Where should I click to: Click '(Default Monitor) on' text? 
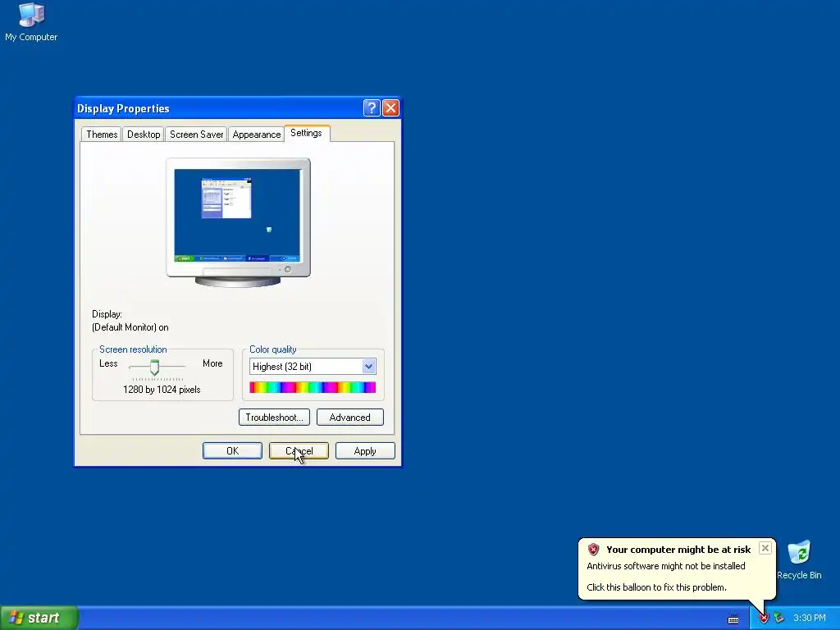pyautogui.click(x=130, y=327)
